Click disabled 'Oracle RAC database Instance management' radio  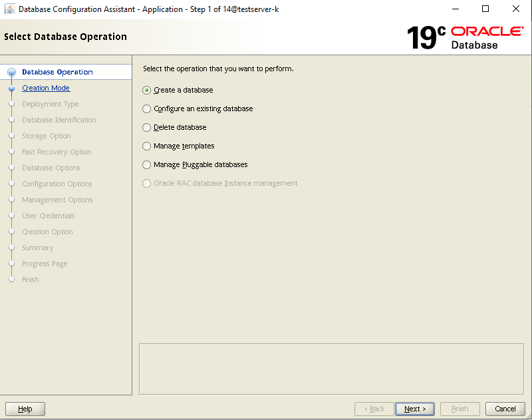pos(146,184)
